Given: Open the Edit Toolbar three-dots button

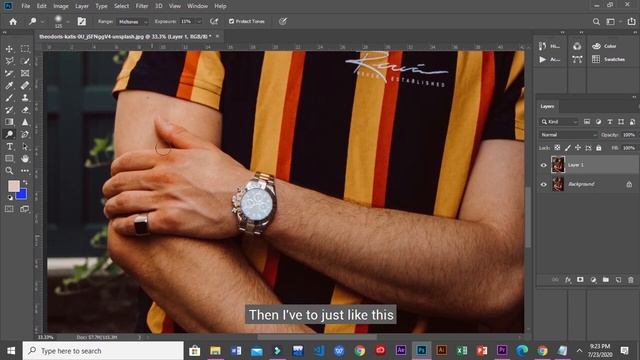Looking at the screenshot, I should (x=25, y=171).
